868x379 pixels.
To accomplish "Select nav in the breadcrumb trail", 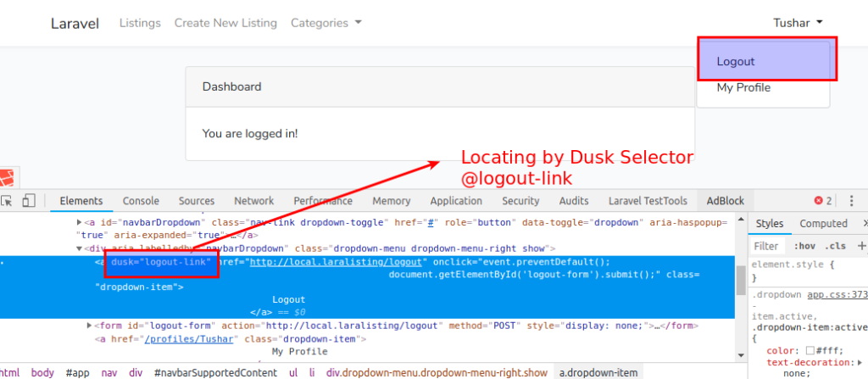I will [x=109, y=372].
